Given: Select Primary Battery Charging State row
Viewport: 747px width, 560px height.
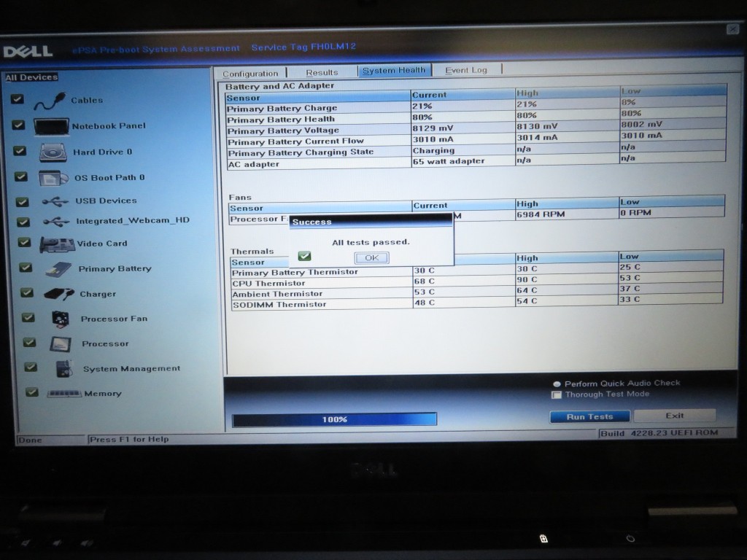Looking at the screenshot, I should 476,150.
